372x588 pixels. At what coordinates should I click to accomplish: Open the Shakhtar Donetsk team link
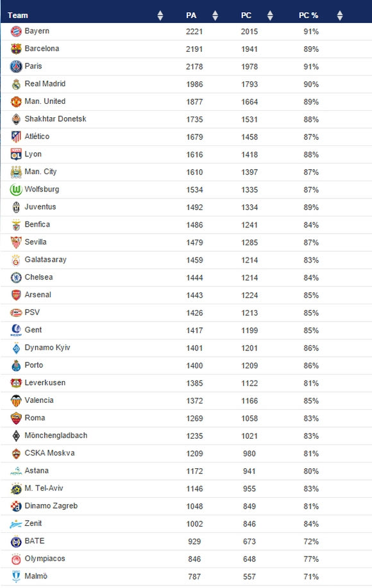[56, 119]
